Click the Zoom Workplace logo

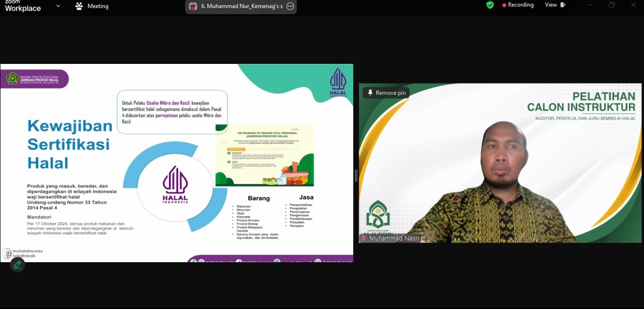click(23, 6)
